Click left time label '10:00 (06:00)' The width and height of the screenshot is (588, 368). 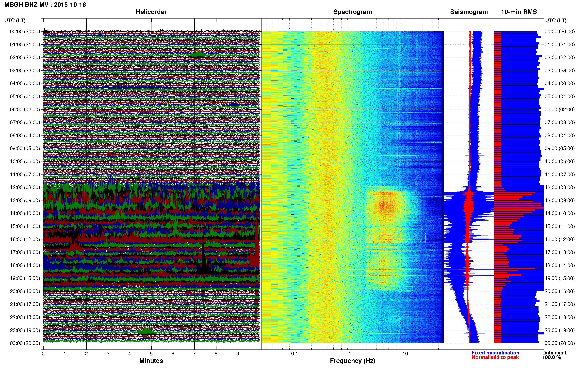25,161
